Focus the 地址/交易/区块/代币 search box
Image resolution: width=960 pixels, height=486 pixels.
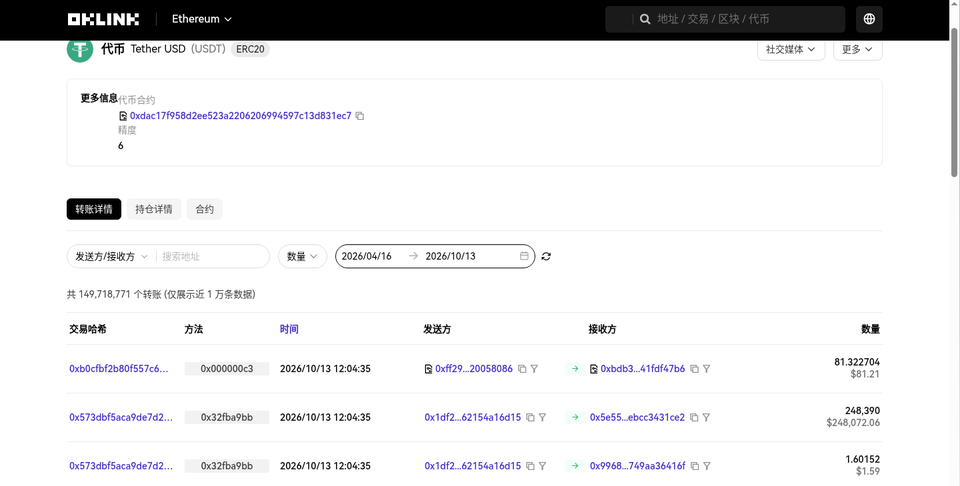pyautogui.click(x=725, y=19)
